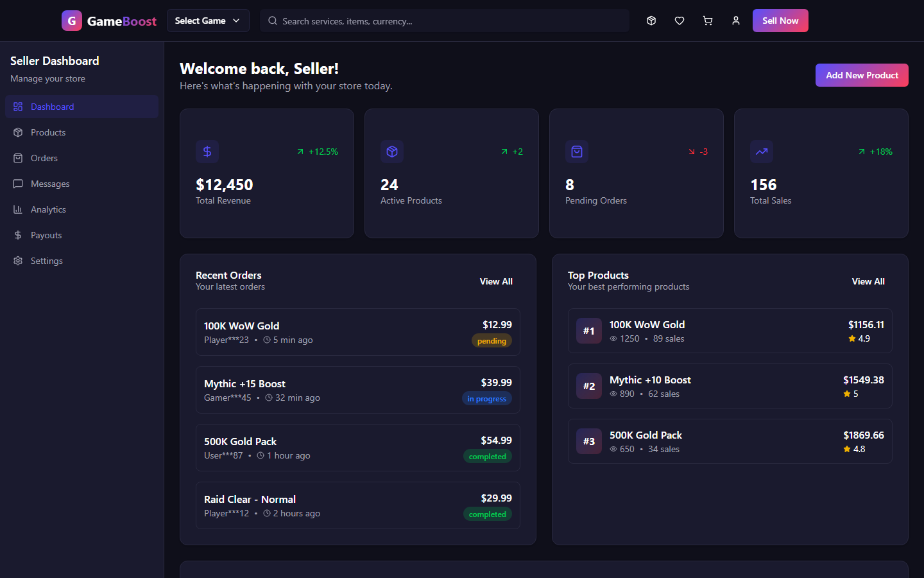Click the #3 rank badge
924x578 pixels.
589,441
